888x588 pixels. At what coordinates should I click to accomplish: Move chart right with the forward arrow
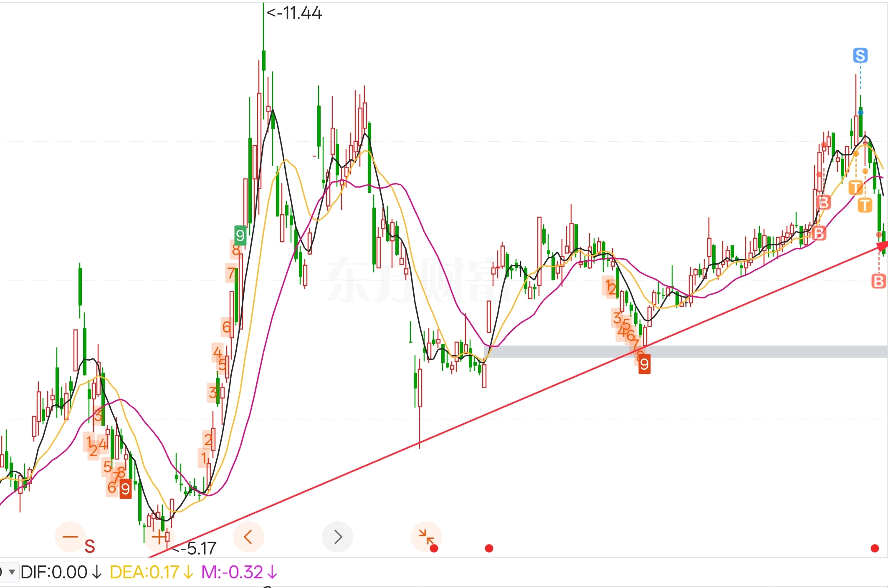[x=337, y=537]
